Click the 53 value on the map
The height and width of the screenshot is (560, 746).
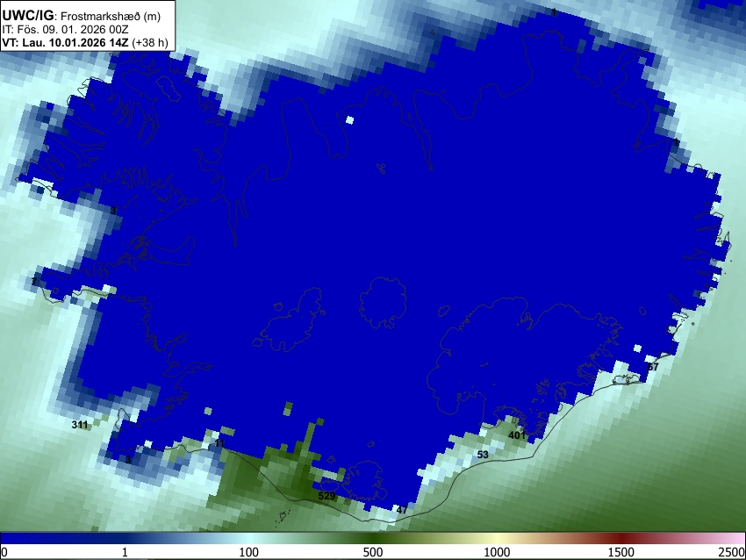(x=483, y=455)
